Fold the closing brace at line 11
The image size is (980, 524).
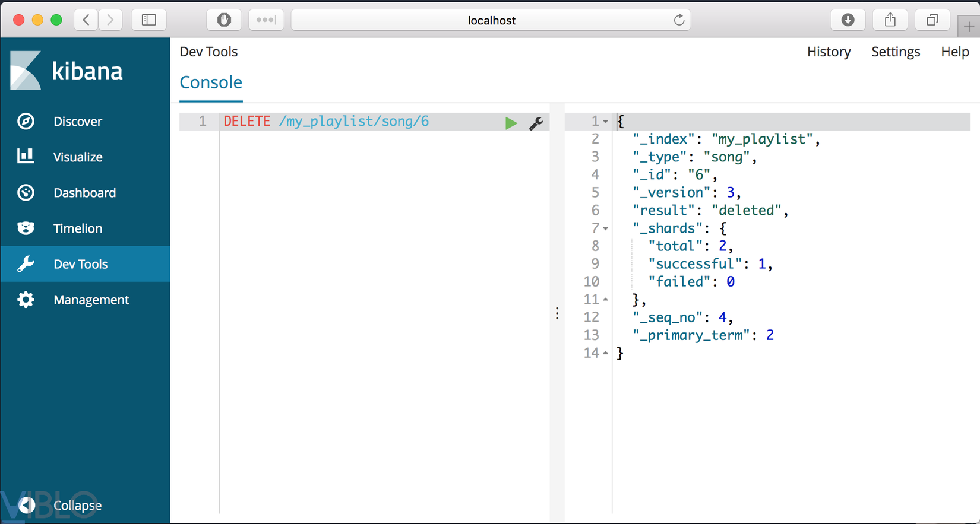coord(606,300)
